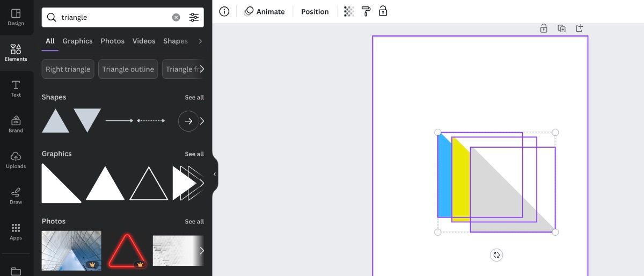The height and width of the screenshot is (276, 644).
Task: Click the circled arrow in the Shapes row
Action: click(188, 121)
